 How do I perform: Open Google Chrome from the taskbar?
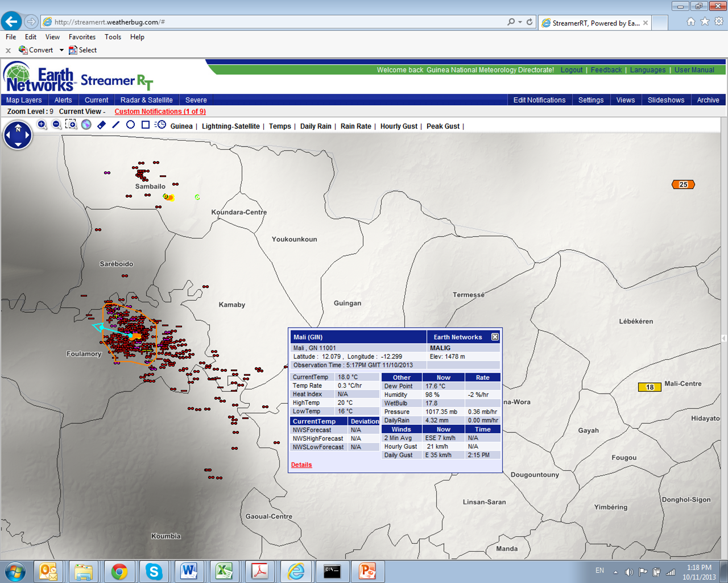point(119,572)
